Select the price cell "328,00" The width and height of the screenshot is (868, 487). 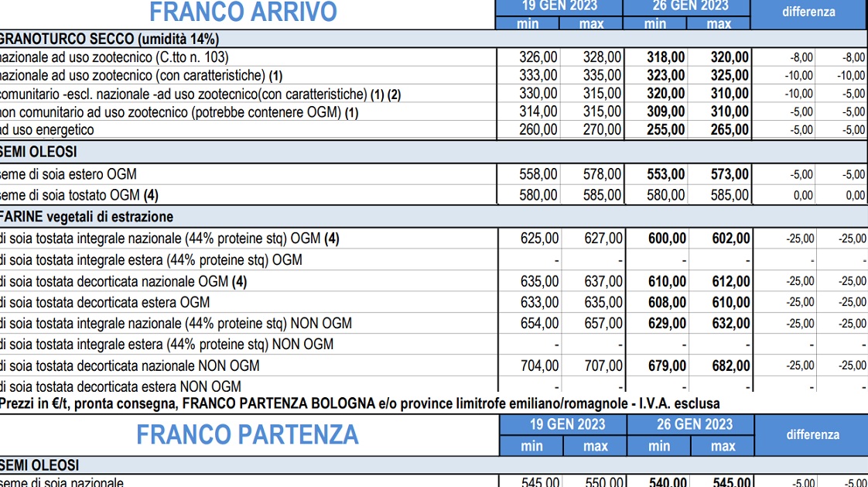(603, 57)
